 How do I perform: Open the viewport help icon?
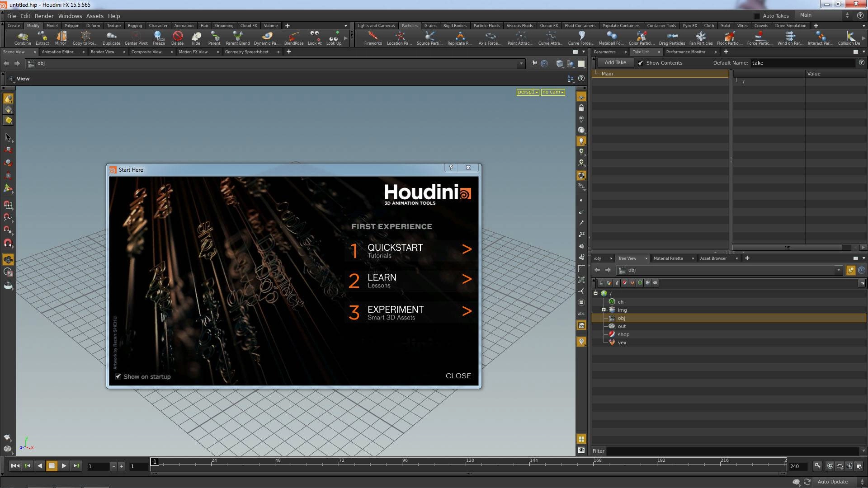pos(581,79)
